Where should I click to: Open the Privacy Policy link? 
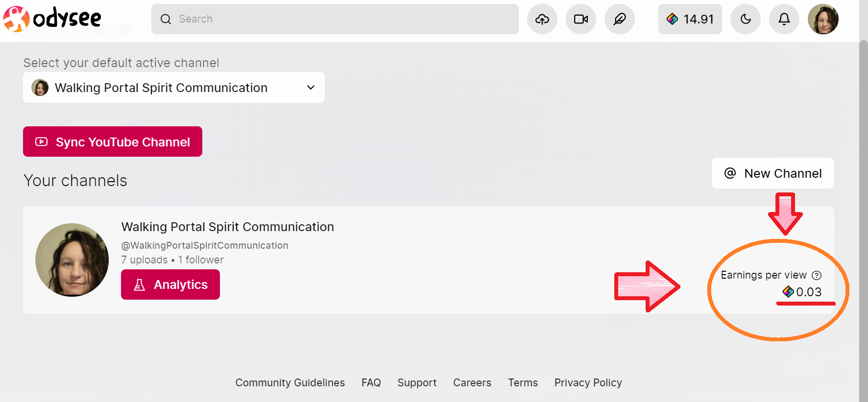point(588,382)
